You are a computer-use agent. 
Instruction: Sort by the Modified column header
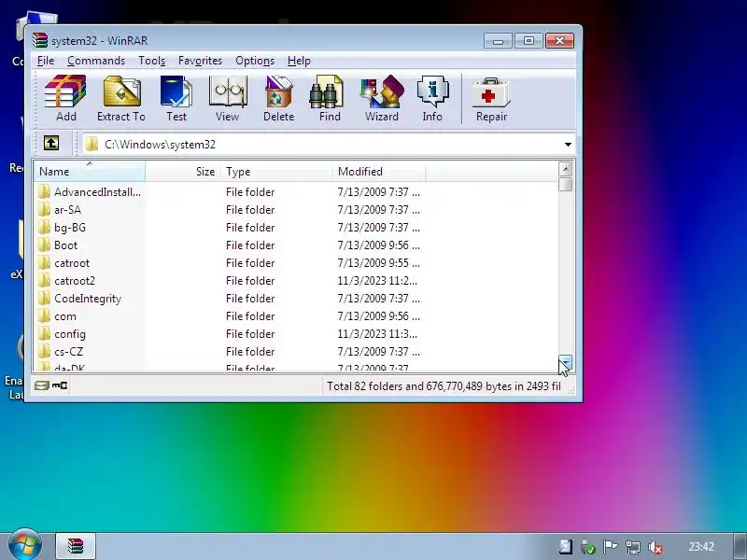[x=379, y=172]
